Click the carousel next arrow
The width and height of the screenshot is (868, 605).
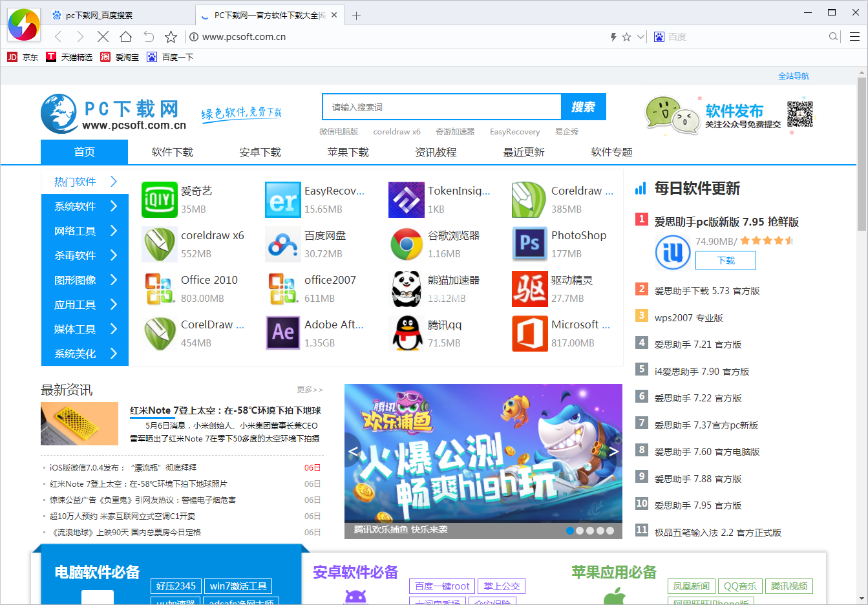coord(613,451)
